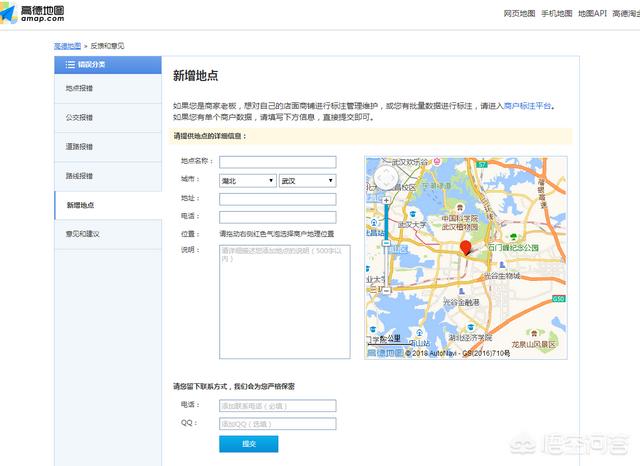The height and width of the screenshot is (466, 640).
Task: Focus the QQ optional input field
Action: click(x=278, y=424)
